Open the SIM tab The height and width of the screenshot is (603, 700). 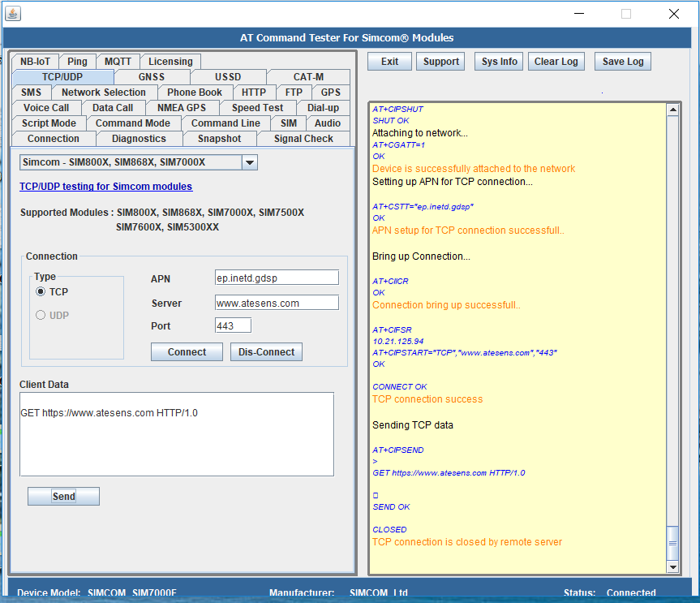pyautogui.click(x=289, y=123)
